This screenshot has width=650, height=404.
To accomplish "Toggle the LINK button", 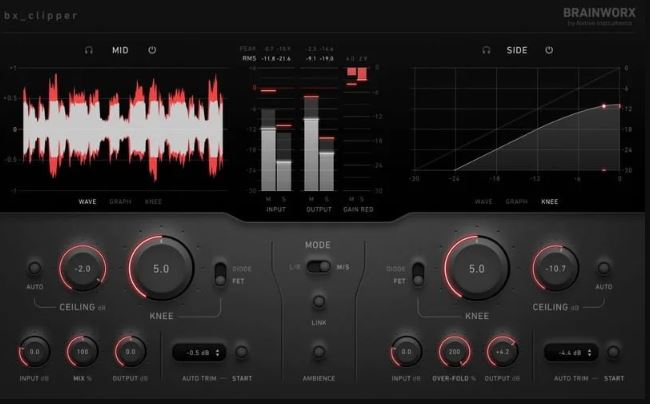I will (318, 301).
